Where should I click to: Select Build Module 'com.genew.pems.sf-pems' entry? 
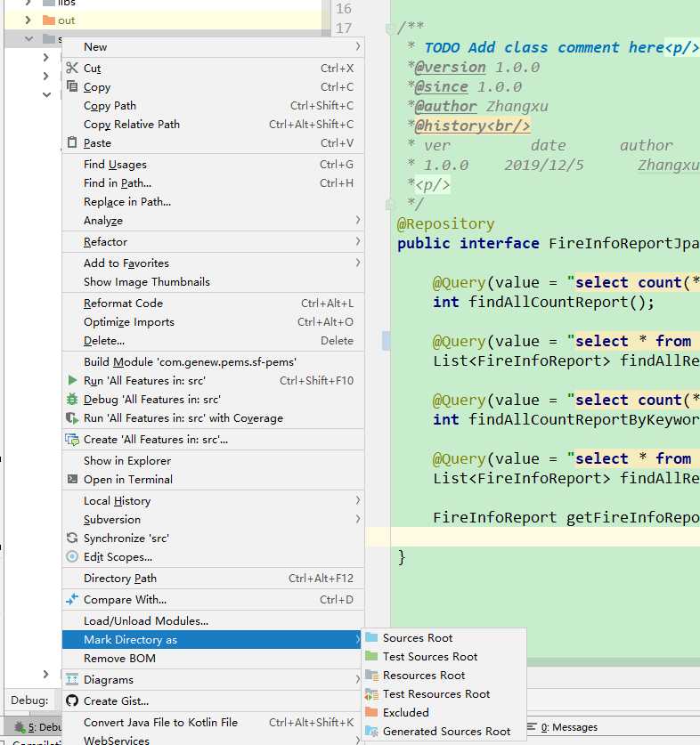click(213, 361)
